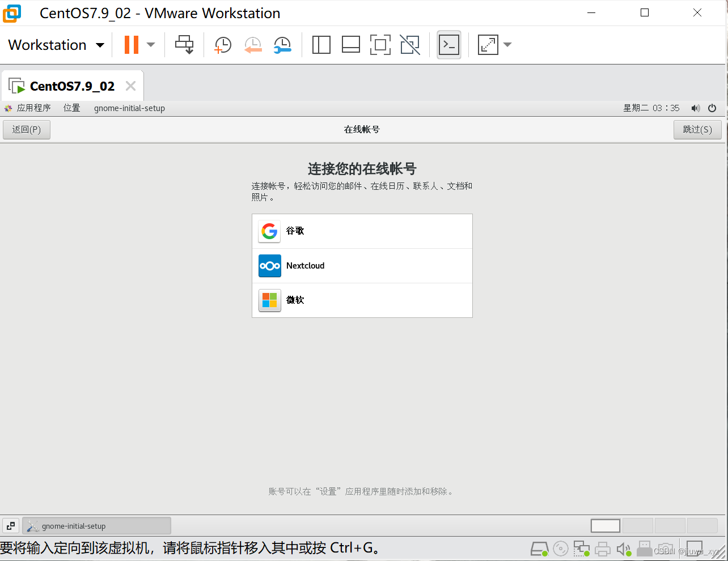Viewport: 728px width, 561px height.
Task: Toggle the library sidebar view icon
Action: [x=321, y=45]
